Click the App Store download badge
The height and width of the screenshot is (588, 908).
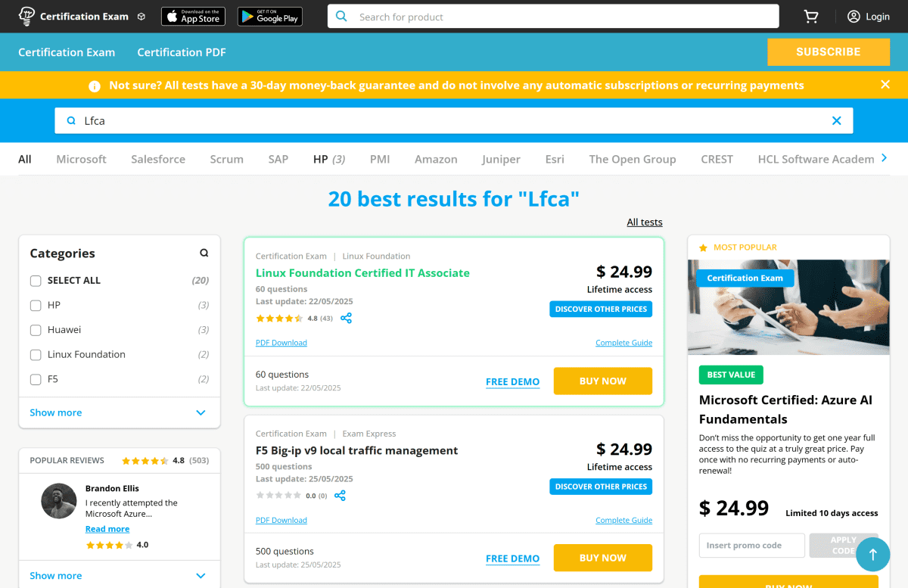tap(193, 17)
